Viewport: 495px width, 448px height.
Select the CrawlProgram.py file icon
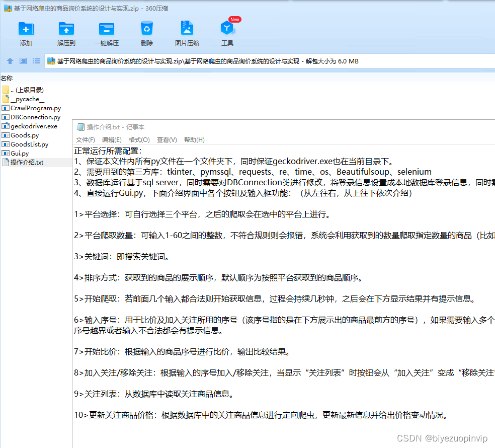[6, 108]
